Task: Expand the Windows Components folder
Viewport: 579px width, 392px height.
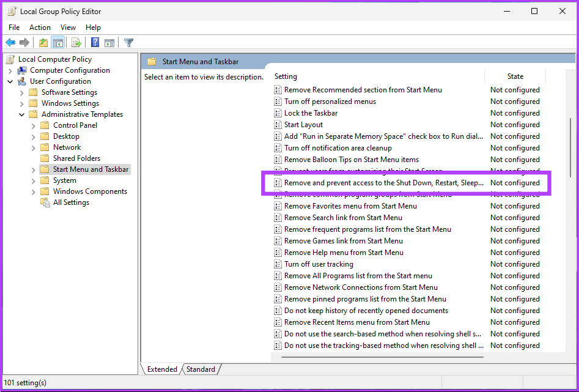Action: coord(34,191)
